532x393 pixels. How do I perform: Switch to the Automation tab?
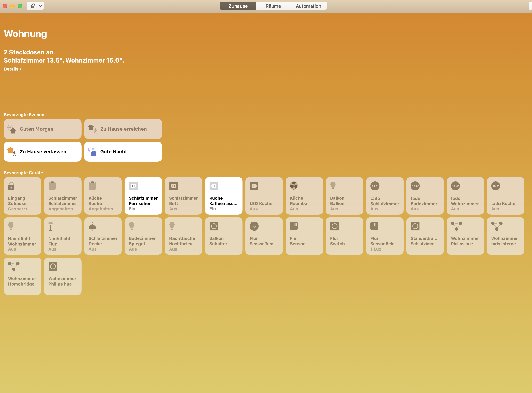pyautogui.click(x=308, y=6)
